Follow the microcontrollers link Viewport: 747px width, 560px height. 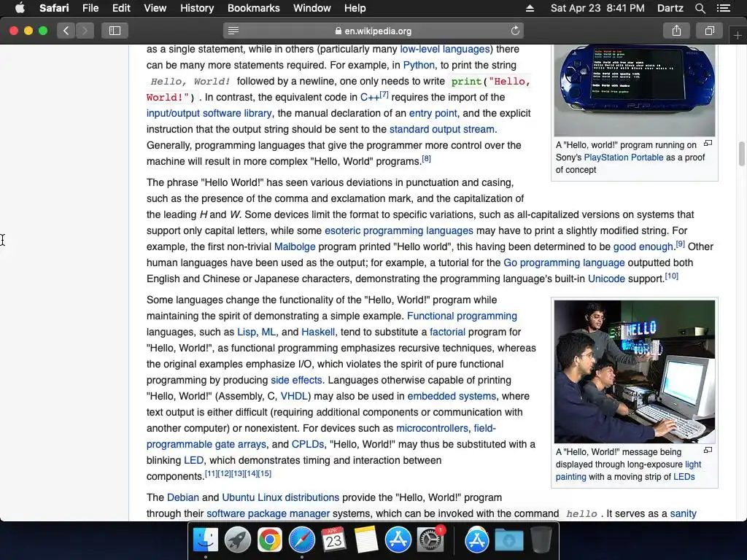point(432,428)
